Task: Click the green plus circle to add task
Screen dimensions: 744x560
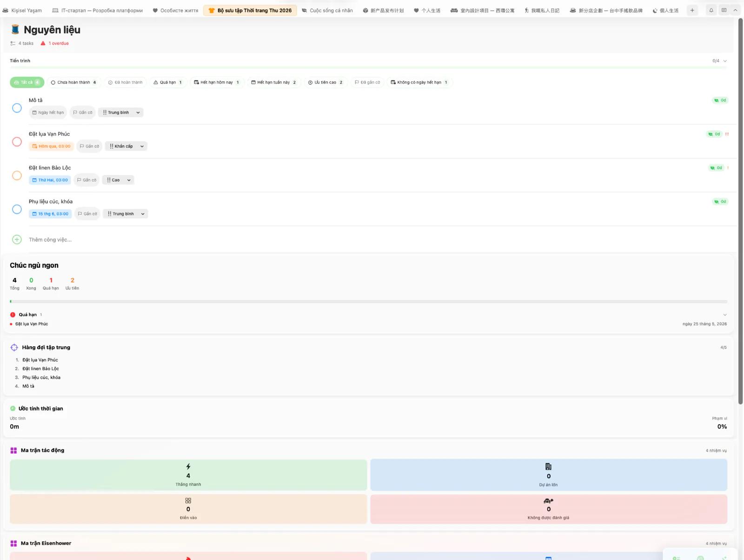Action: coord(17,239)
